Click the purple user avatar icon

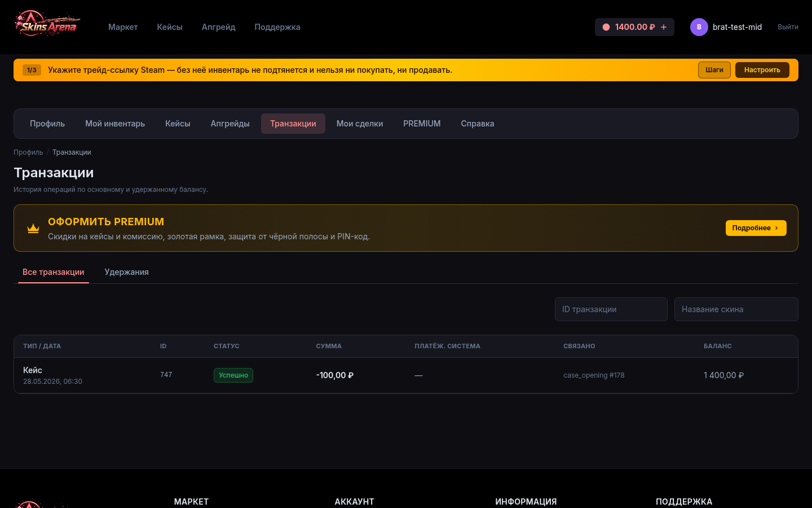pos(699,27)
